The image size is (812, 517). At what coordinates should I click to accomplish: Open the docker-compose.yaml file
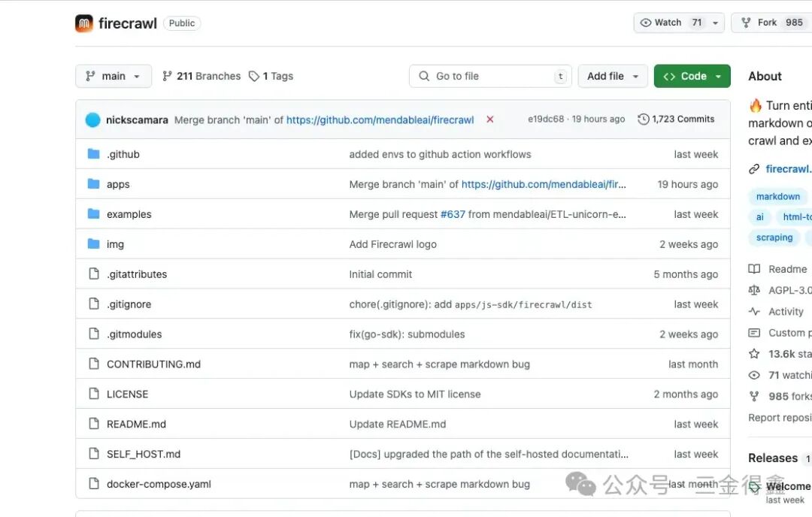click(x=159, y=485)
